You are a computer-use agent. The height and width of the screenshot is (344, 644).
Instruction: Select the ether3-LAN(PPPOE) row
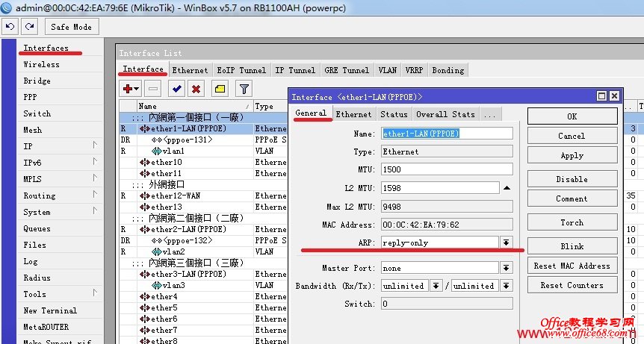(204, 274)
